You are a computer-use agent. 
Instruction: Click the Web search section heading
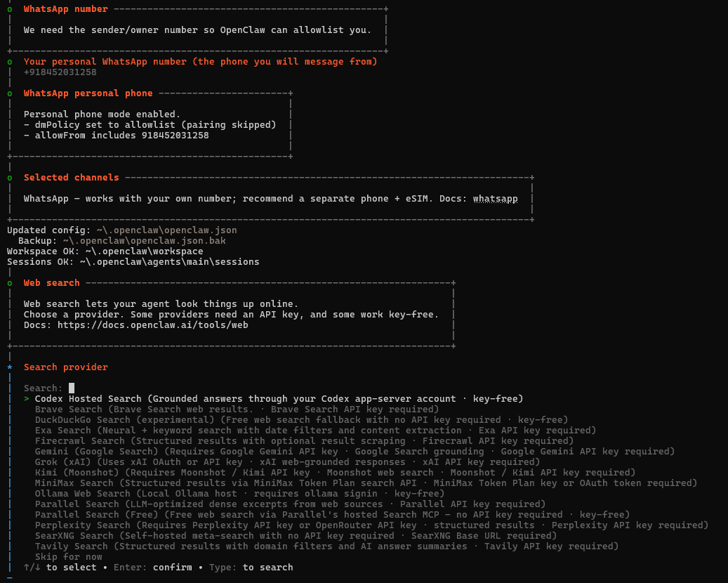(51, 283)
